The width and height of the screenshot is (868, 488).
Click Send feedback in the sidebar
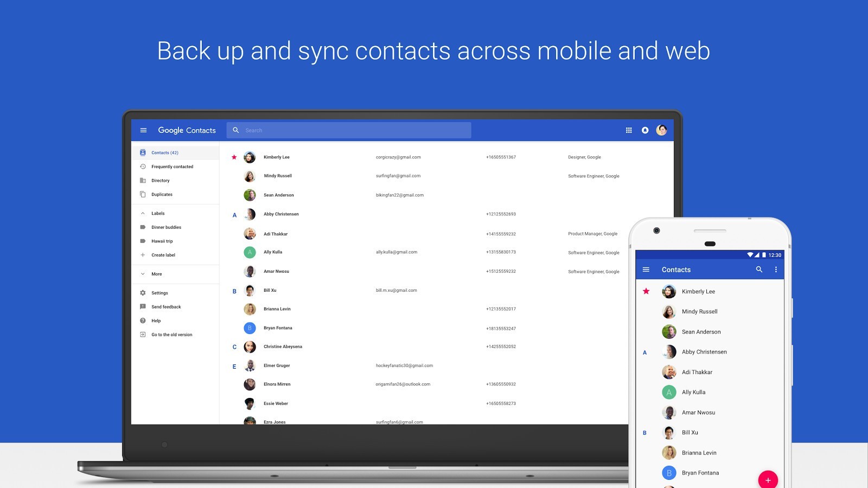click(165, 306)
